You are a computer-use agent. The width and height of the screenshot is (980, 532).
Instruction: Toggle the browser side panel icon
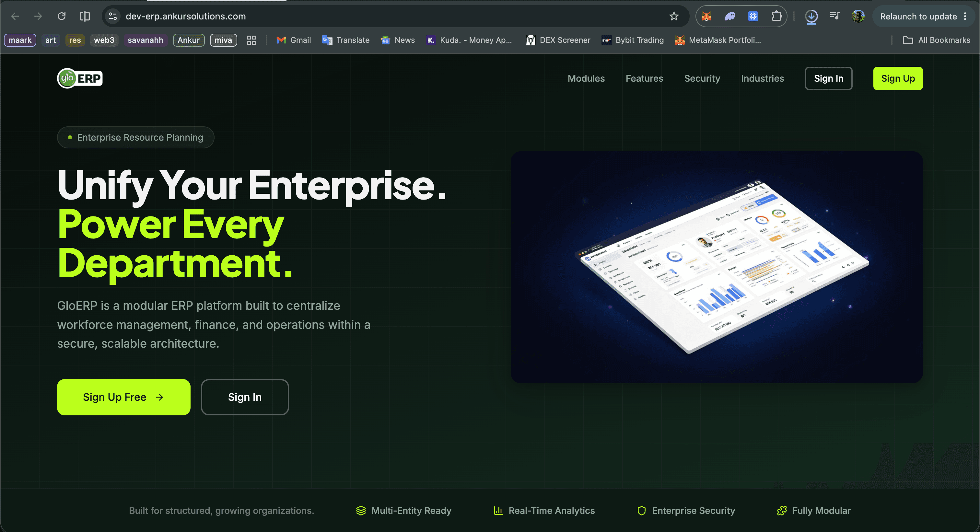pos(85,16)
